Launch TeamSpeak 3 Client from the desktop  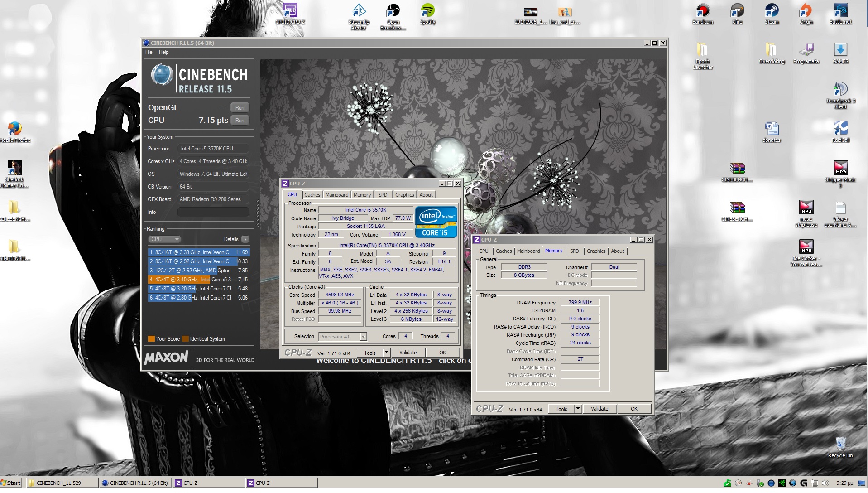tap(840, 95)
